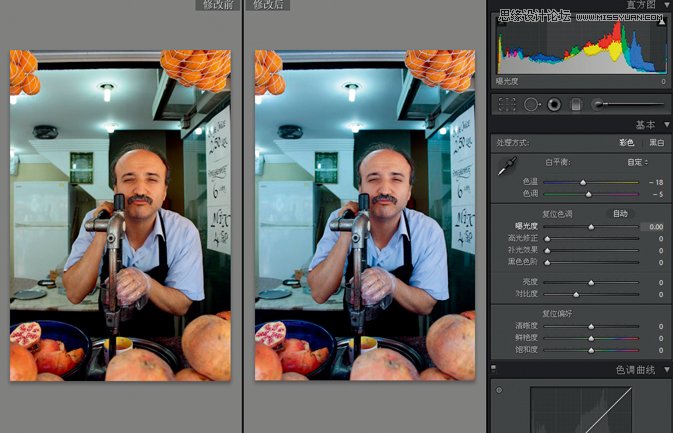This screenshot has width=673, height=433.
Task: Click the 曝光度 value field 0.00
Action: tap(655, 227)
